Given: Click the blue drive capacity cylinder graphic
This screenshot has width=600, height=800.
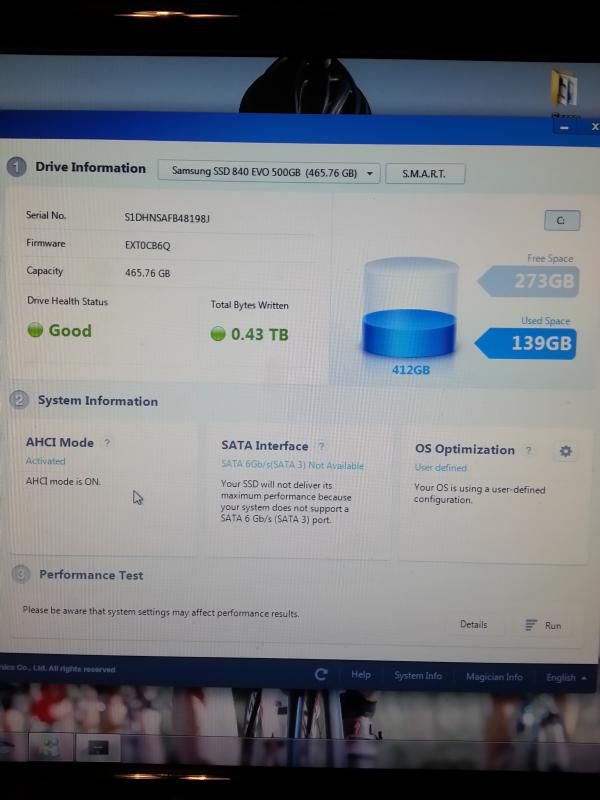Looking at the screenshot, I should (x=410, y=308).
